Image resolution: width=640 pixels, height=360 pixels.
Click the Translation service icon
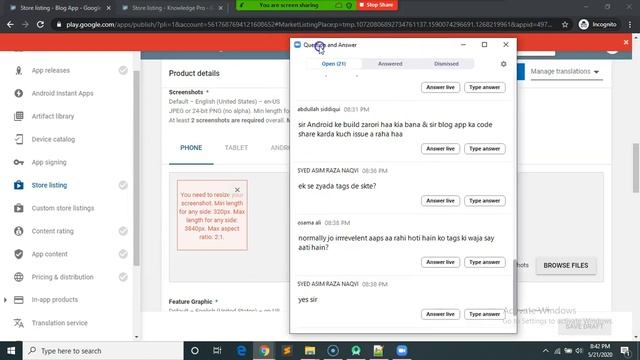click(18, 323)
